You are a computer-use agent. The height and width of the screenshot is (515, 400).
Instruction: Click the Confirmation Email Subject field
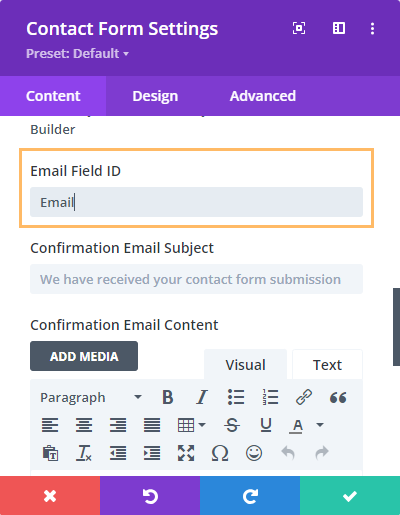coord(196,279)
